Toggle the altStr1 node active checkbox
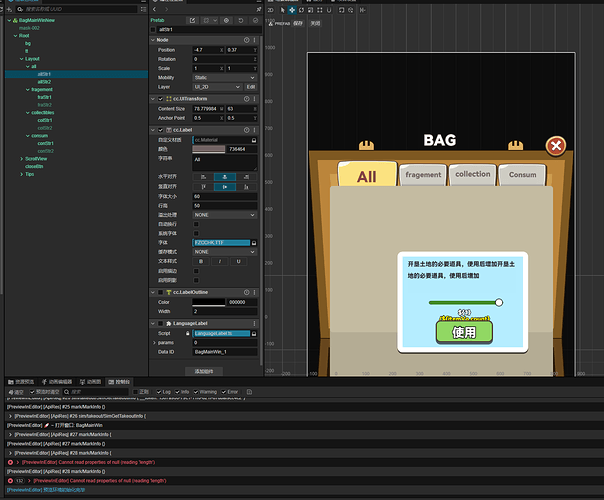The height and width of the screenshot is (500, 604). pyautogui.click(x=153, y=30)
